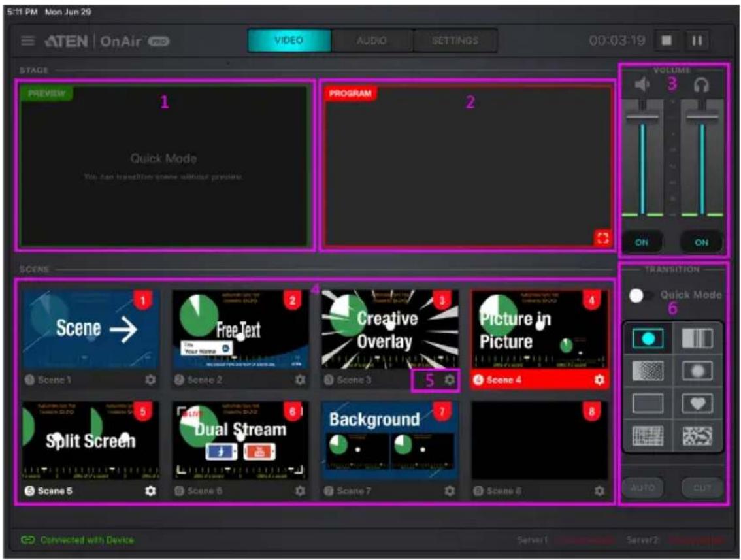The image size is (741, 560).
Task: Click the PREVIEW green badge
Action: point(46,93)
